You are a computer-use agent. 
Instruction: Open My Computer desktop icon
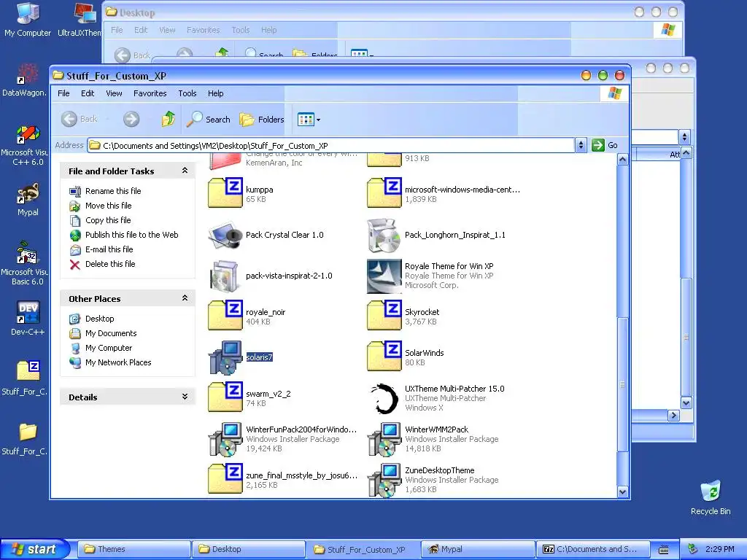[x=28, y=20]
